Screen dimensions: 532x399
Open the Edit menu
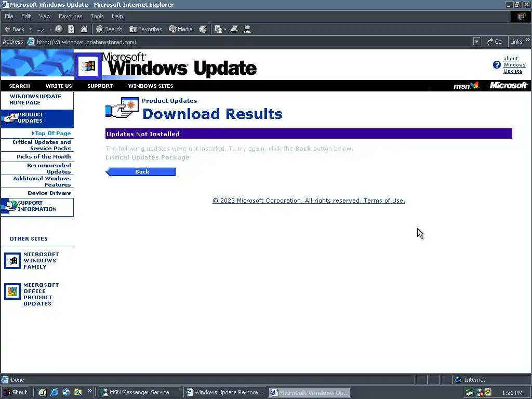pyautogui.click(x=26, y=16)
